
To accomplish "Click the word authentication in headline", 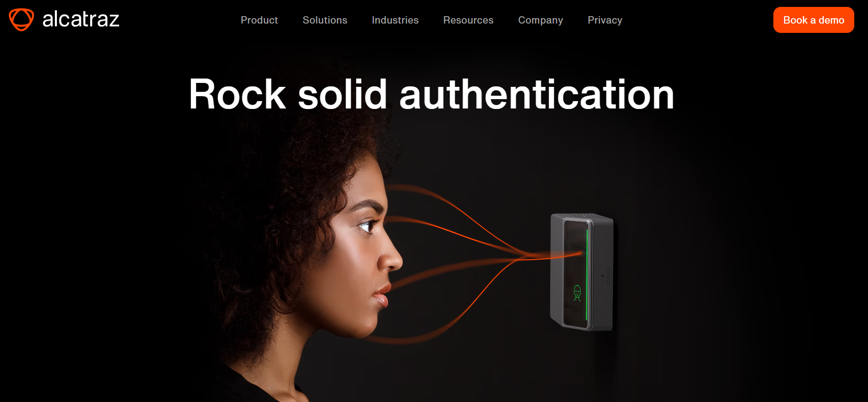I will pyautogui.click(x=537, y=94).
